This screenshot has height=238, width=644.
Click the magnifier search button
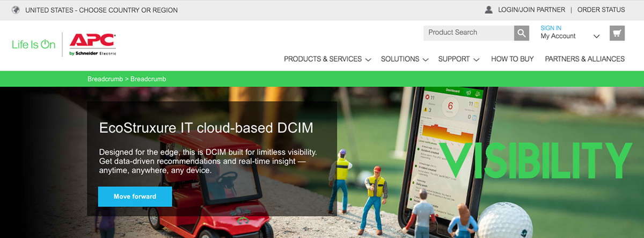522,33
